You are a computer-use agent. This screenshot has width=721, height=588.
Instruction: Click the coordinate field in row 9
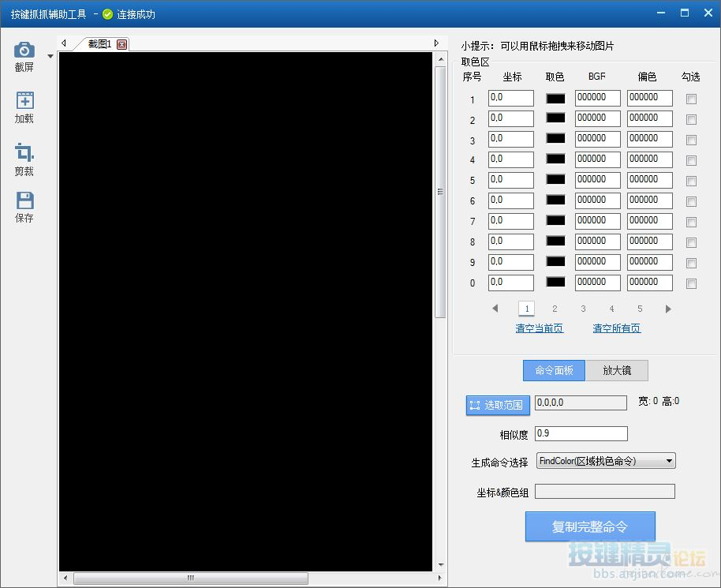tap(511, 262)
